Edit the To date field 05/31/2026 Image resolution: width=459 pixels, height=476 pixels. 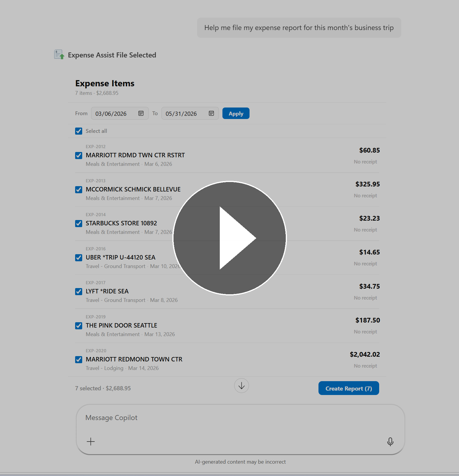[190, 113]
